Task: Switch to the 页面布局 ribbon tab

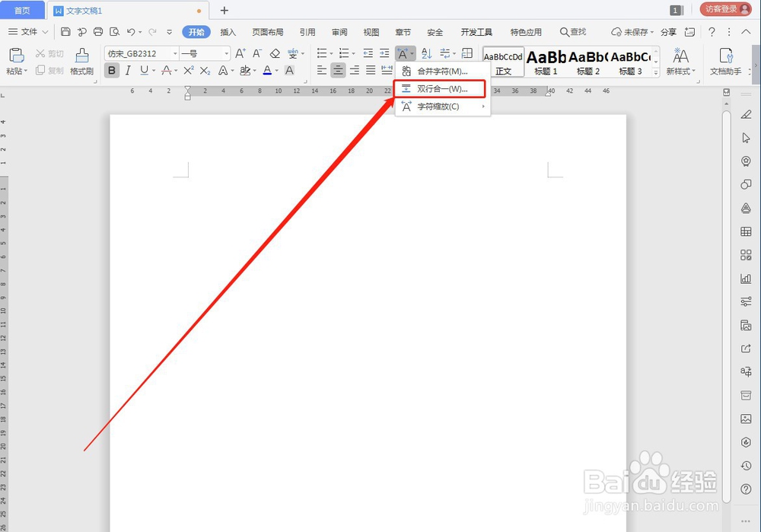Action: 267,32
